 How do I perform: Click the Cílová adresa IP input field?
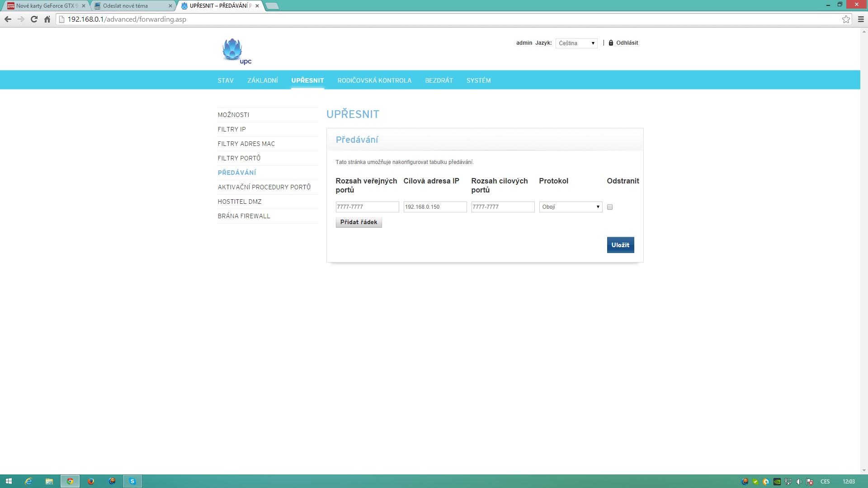(435, 207)
